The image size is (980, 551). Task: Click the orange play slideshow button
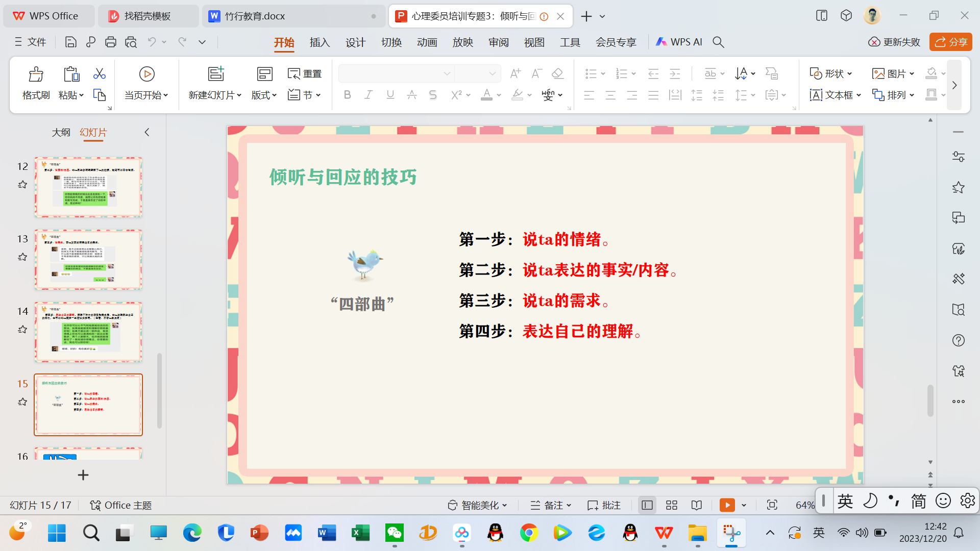click(727, 505)
